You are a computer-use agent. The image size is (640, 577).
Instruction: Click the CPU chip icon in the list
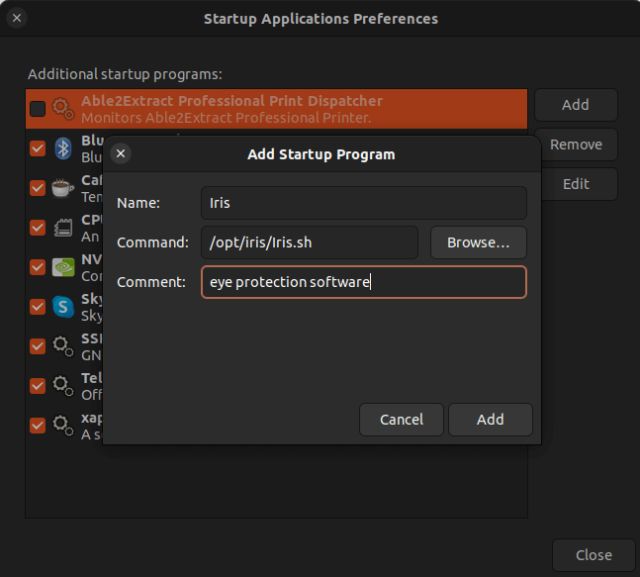click(63, 227)
